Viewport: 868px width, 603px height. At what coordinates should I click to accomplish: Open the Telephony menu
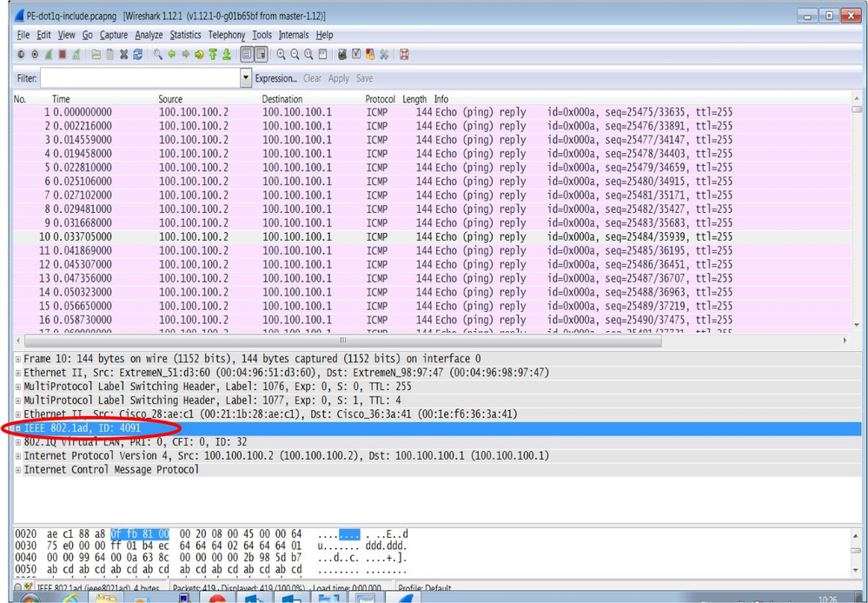227,35
